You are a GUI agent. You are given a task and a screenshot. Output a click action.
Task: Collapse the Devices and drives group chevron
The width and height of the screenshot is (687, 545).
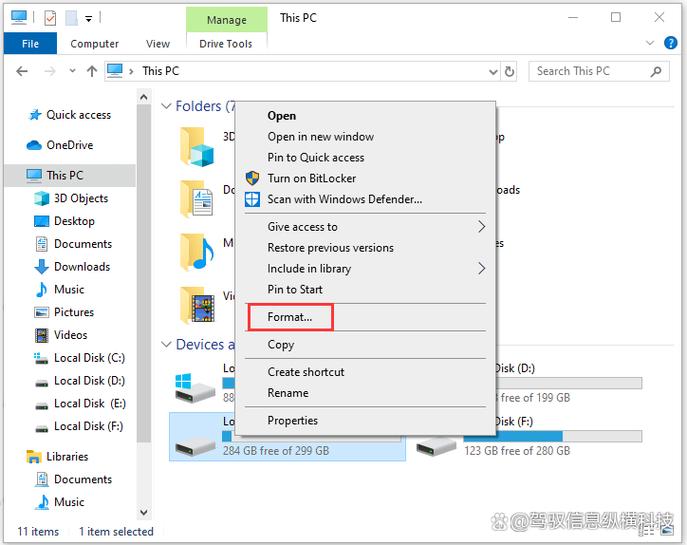166,345
